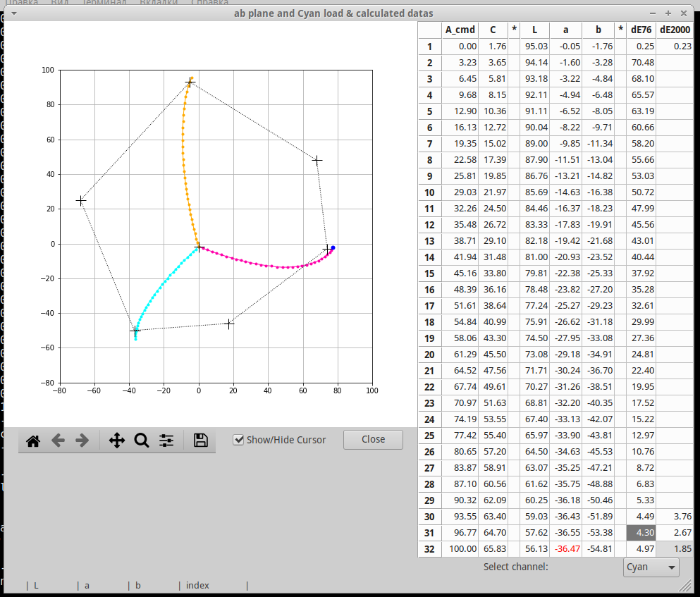Click the Close button
The width and height of the screenshot is (700, 597).
(373, 439)
